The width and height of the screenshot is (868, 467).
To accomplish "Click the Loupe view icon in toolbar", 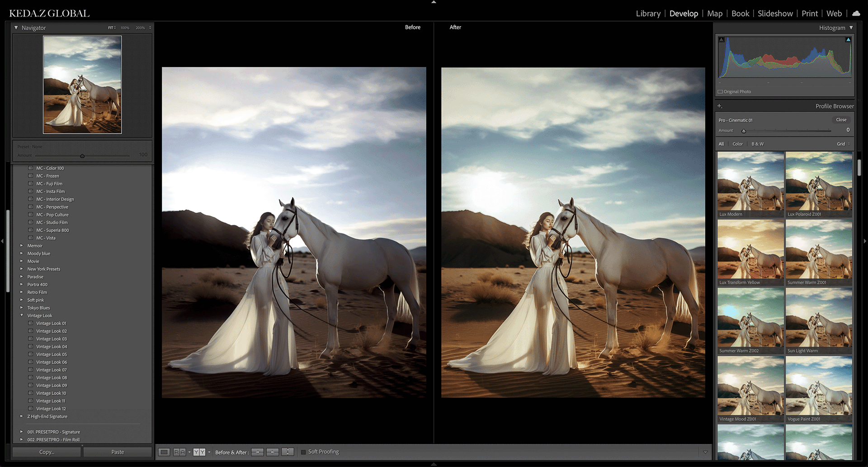I will pos(164,452).
